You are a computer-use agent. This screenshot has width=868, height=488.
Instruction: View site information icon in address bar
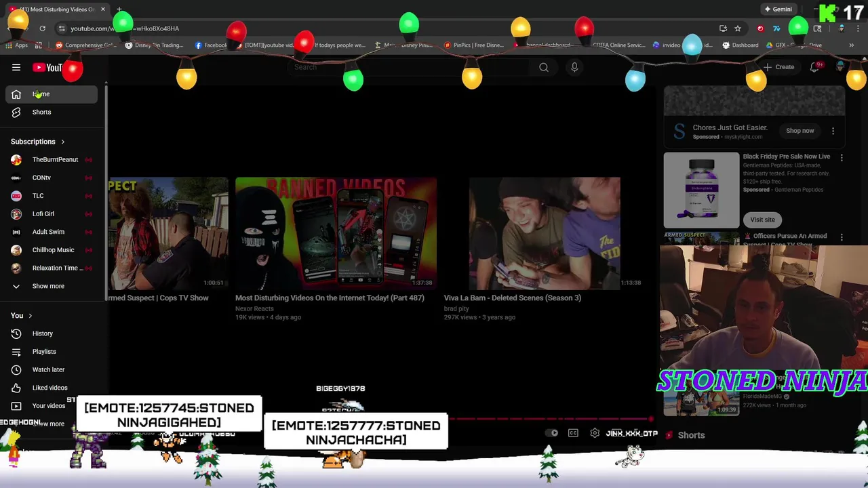(62, 28)
